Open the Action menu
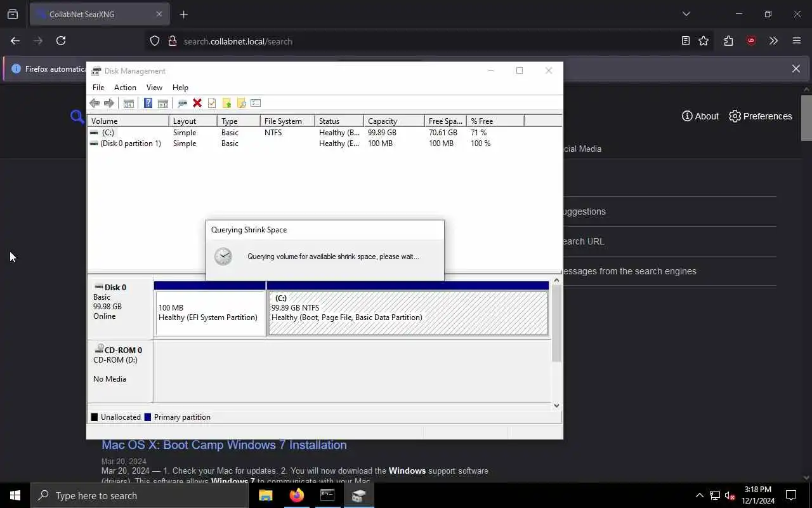812x508 pixels. (x=125, y=87)
